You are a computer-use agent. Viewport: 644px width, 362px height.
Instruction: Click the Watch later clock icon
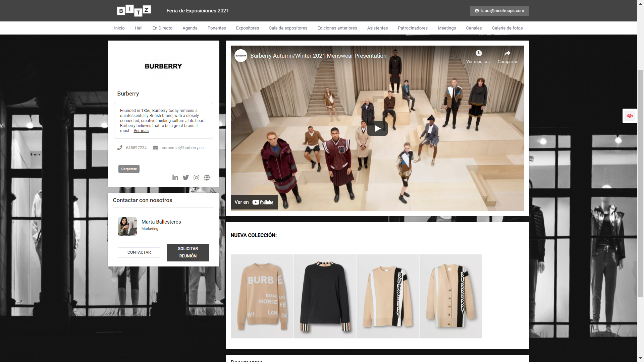click(478, 53)
